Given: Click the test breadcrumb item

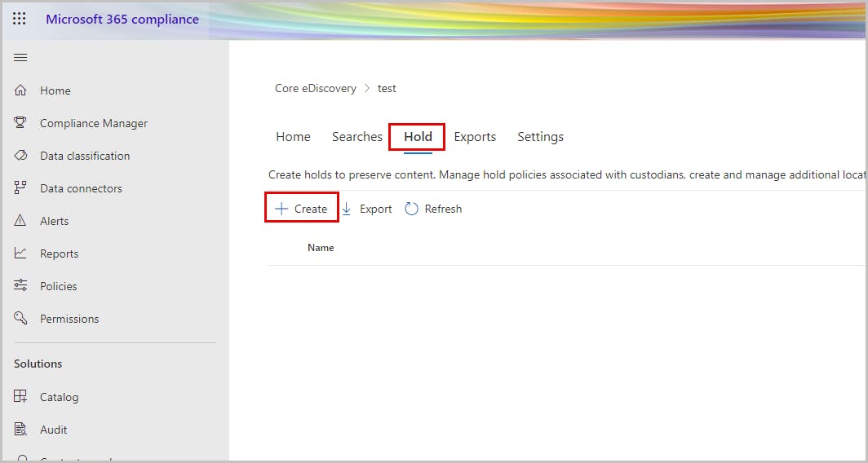Looking at the screenshot, I should pyautogui.click(x=387, y=89).
